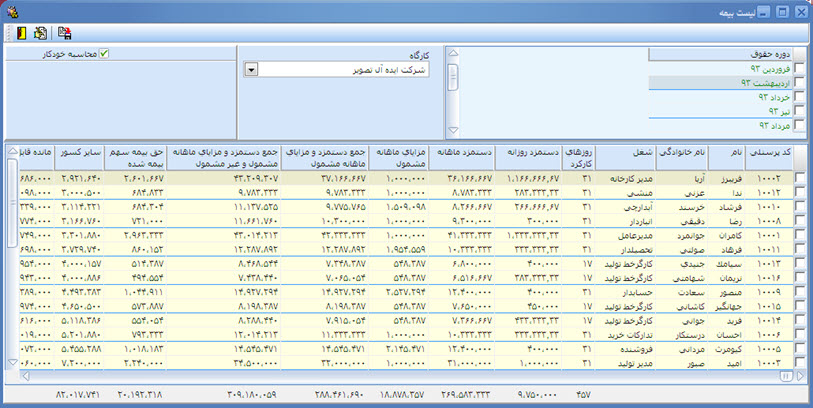
Task: Minimize the نیست بیمه window
Action: 763,10
